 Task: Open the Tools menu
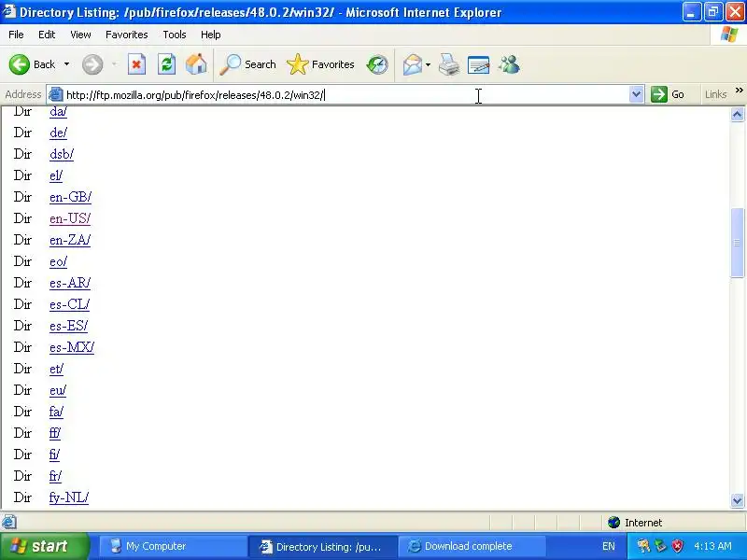tap(175, 35)
